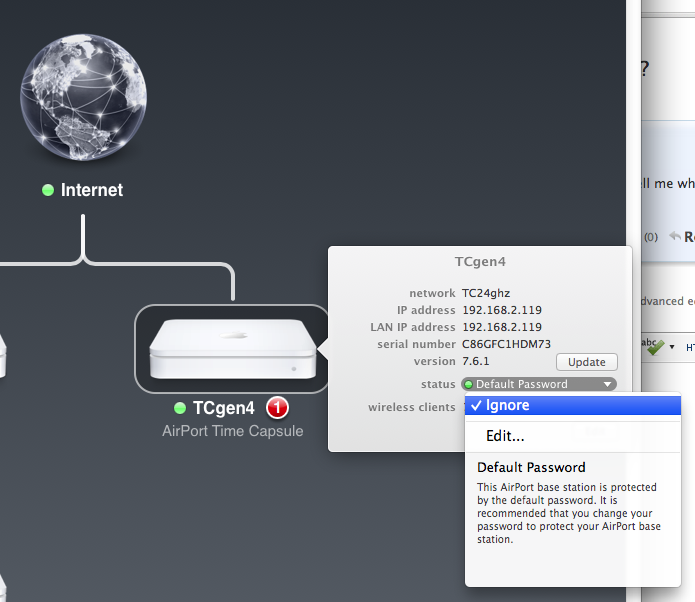This screenshot has height=602, width=695.
Task: Click the Internet globe icon
Action: pyautogui.click(x=83, y=97)
